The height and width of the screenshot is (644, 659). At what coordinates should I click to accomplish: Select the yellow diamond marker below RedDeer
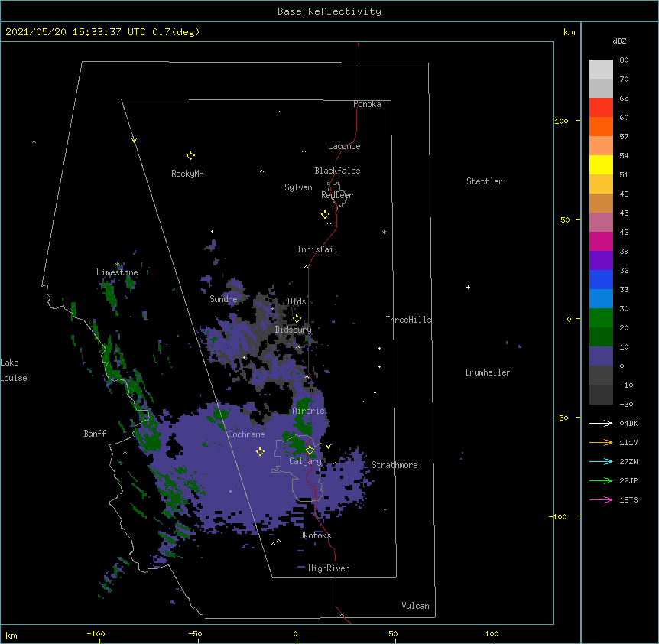325,215
